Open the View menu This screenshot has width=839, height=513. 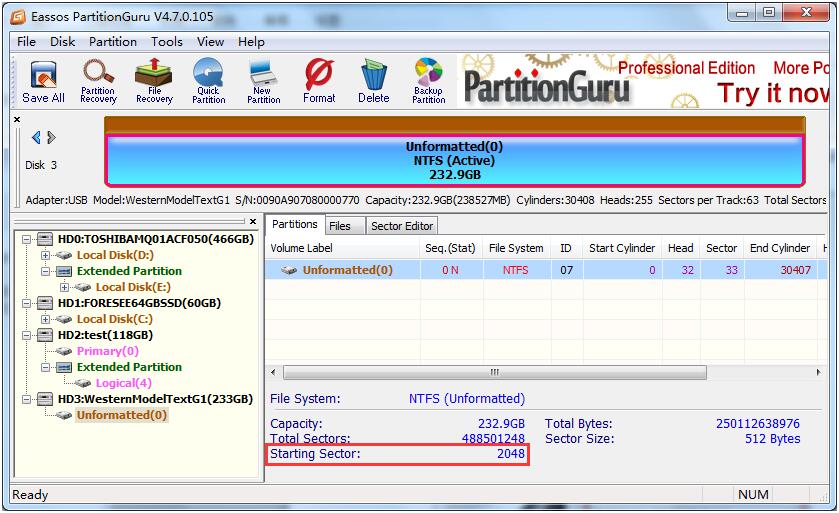[210, 42]
